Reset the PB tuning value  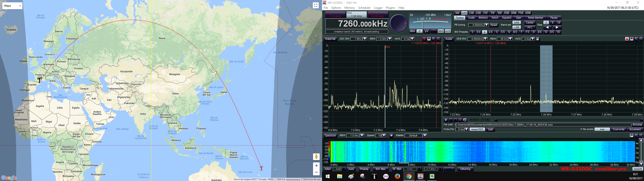[x=494, y=25]
